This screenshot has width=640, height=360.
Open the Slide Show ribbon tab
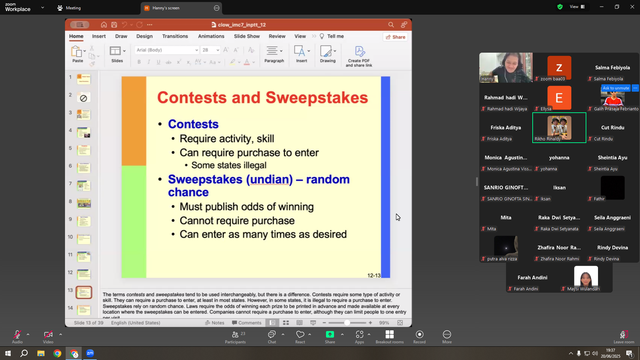[247, 36]
